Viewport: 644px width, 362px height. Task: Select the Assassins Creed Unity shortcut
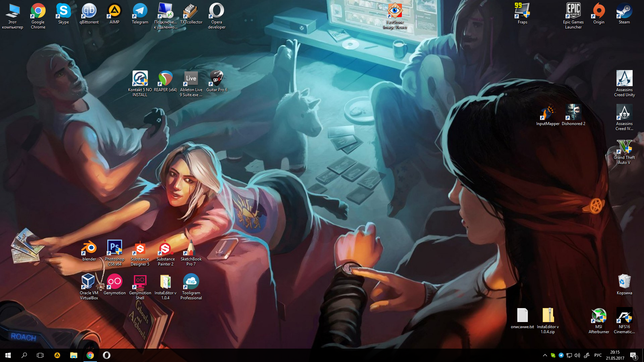pos(624,84)
